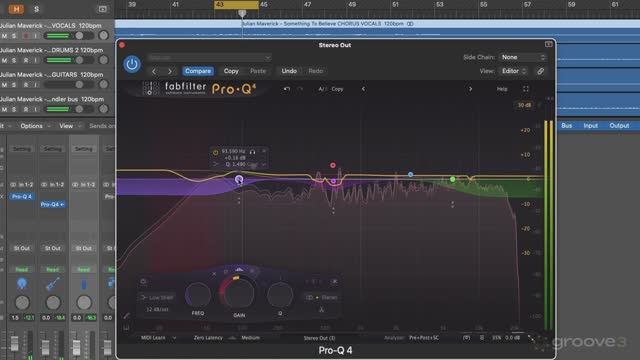Click MIDI Learn button
Viewport: 640px width, 360px height.
point(153,338)
